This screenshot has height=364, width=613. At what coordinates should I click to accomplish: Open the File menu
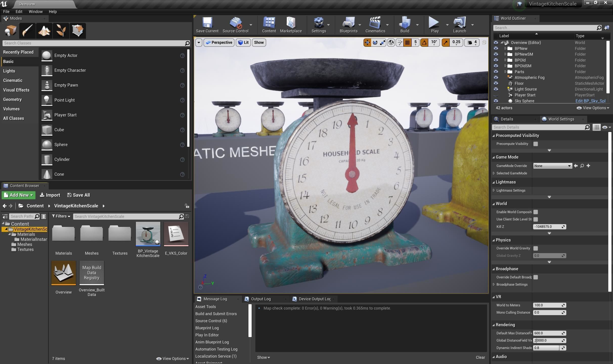point(6,12)
